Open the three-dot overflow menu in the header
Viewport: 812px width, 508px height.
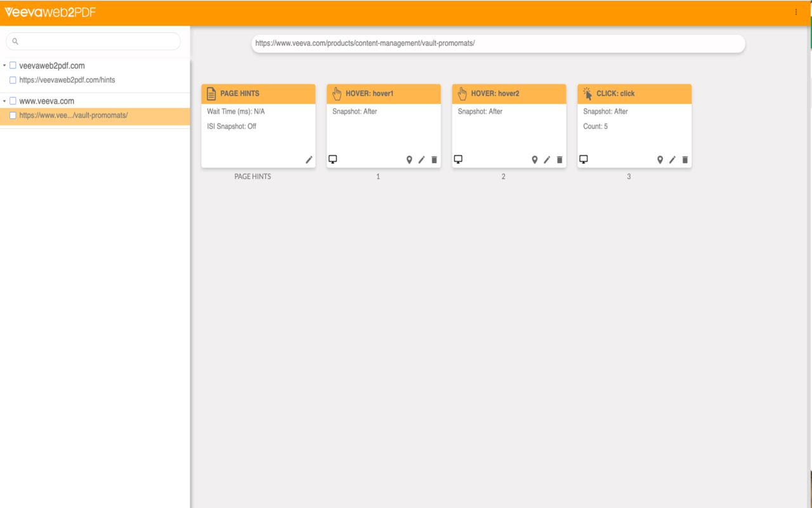coord(796,11)
